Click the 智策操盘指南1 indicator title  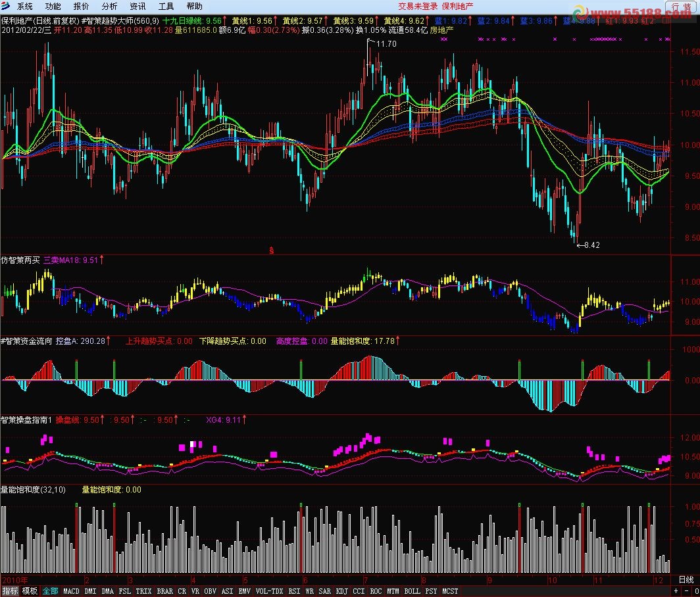(26, 420)
